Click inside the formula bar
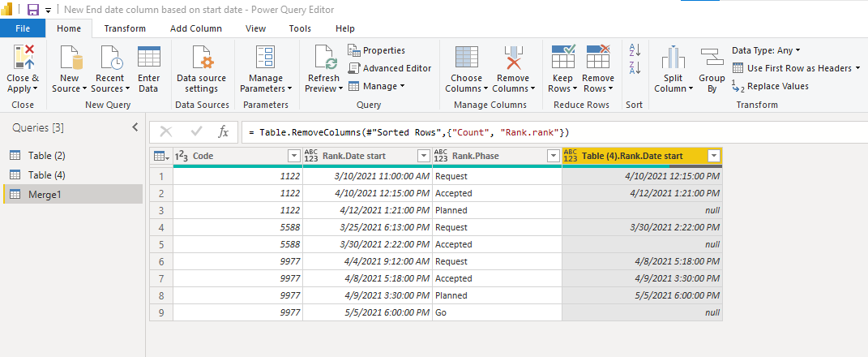 (554, 132)
